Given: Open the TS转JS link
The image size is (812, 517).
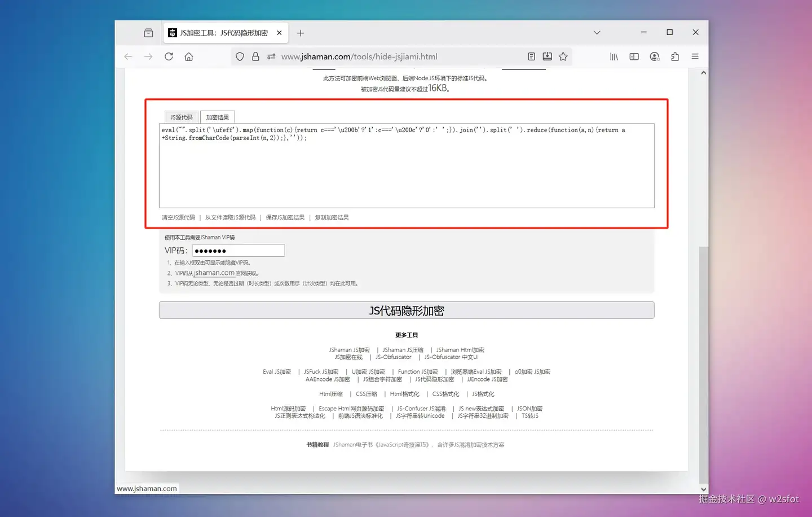Looking at the screenshot, I should [x=530, y=416].
